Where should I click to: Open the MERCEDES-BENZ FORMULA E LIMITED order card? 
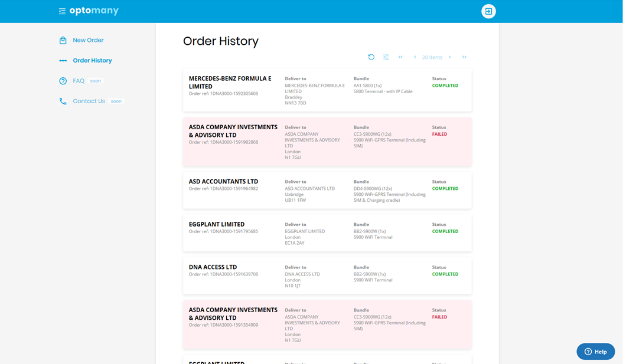click(327, 90)
